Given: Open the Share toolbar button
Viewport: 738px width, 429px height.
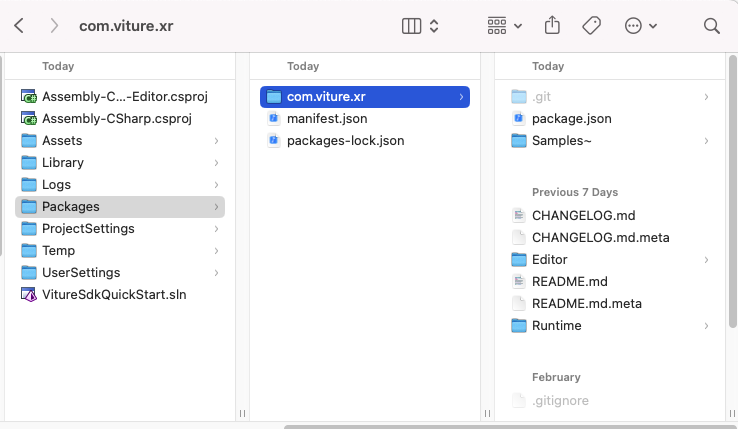Looking at the screenshot, I should (x=552, y=26).
